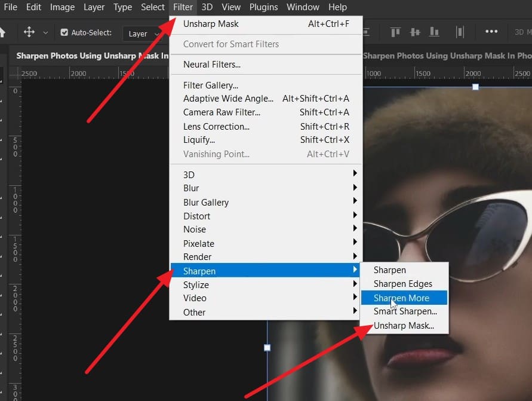Screen dimensions: 532x401
Task: Expand the Stylize submenu
Action: (266, 284)
